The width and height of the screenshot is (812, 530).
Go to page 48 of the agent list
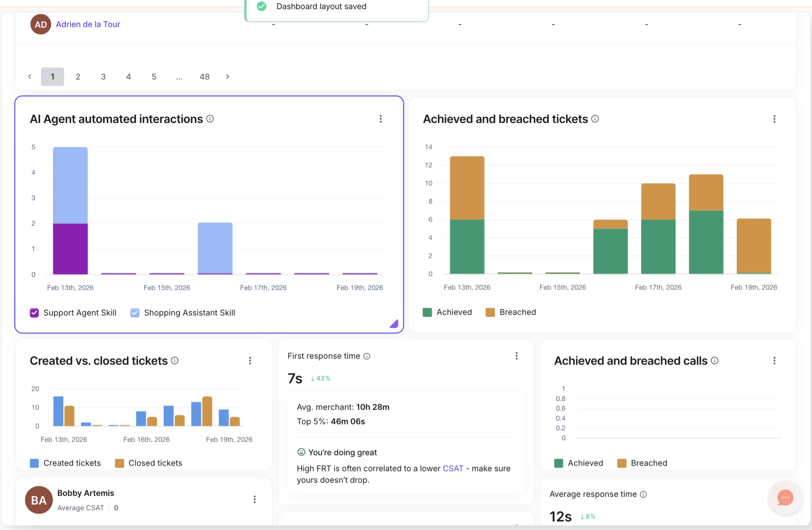tap(204, 76)
